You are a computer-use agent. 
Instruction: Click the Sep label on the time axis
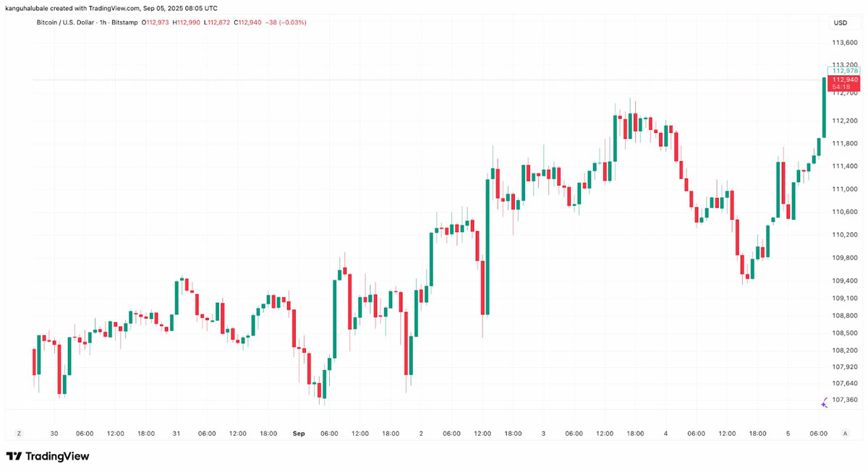[x=299, y=434]
